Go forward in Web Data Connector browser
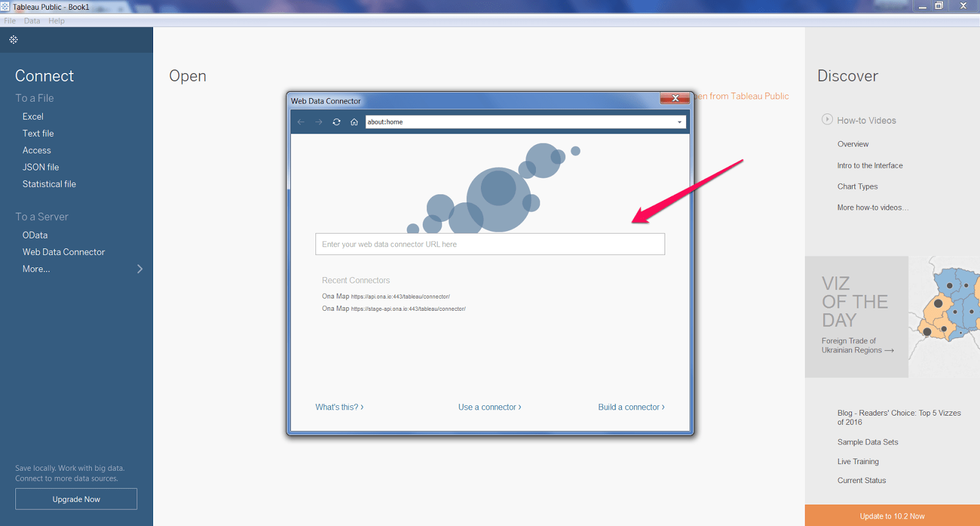980x526 pixels. click(318, 122)
